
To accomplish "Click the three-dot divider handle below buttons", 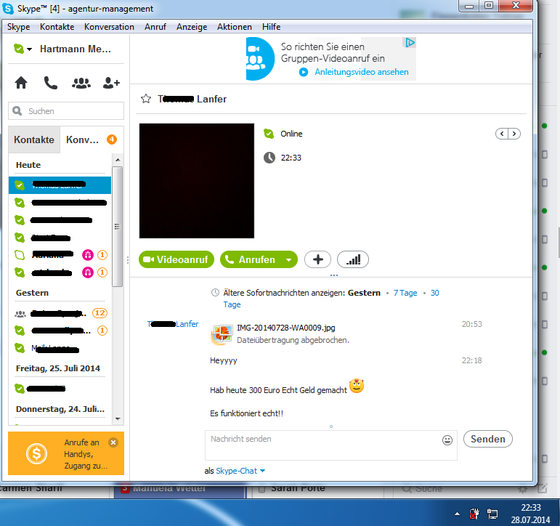I will pos(334,275).
